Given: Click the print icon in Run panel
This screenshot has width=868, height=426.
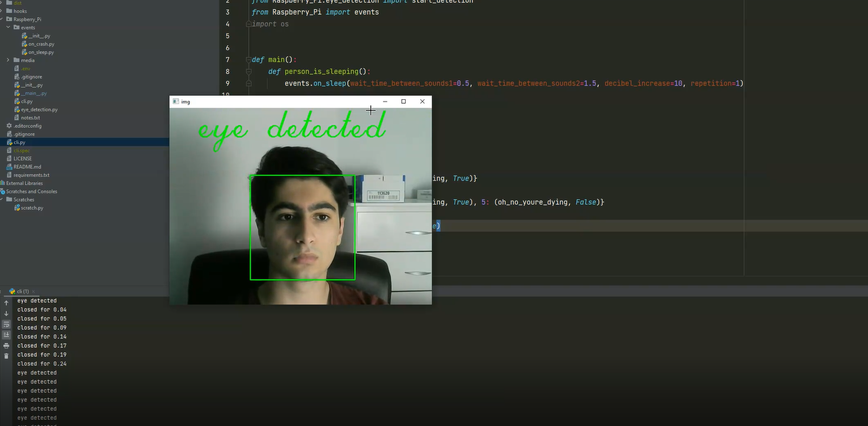Looking at the screenshot, I should click(x=6, y=345).
